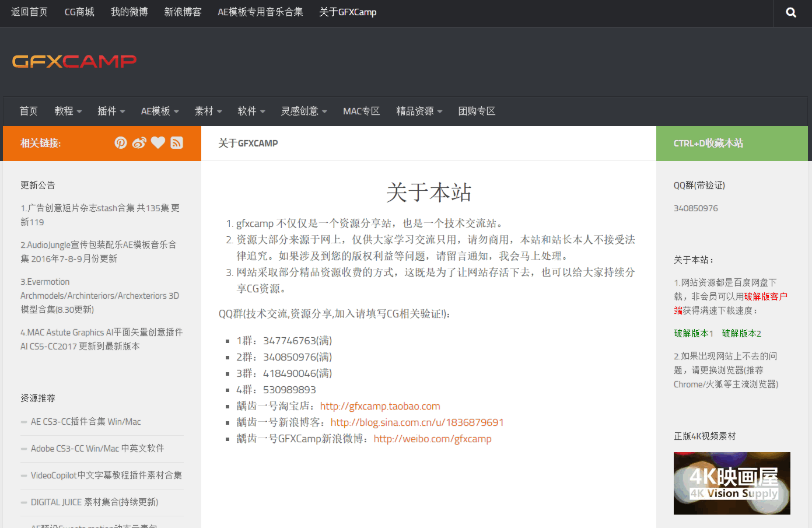Screen dimensions: 812x528
Task: Switch to the MAC专区 menu item
Action: (x=361, y=111)
